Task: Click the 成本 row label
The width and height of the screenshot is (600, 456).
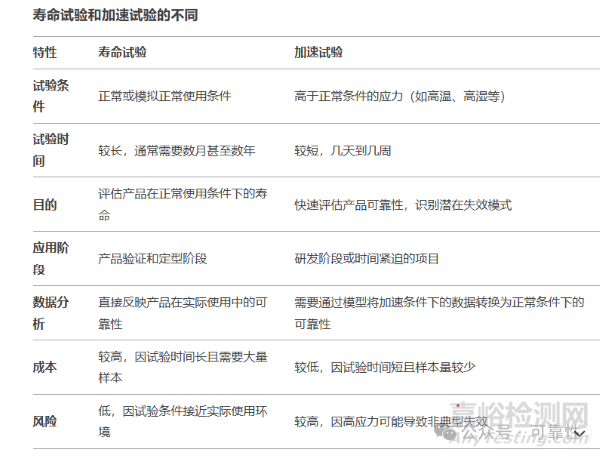Action: point(44,367)
